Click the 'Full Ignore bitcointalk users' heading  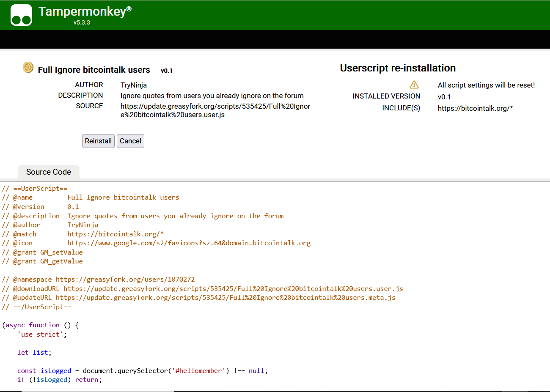(94, 70)
